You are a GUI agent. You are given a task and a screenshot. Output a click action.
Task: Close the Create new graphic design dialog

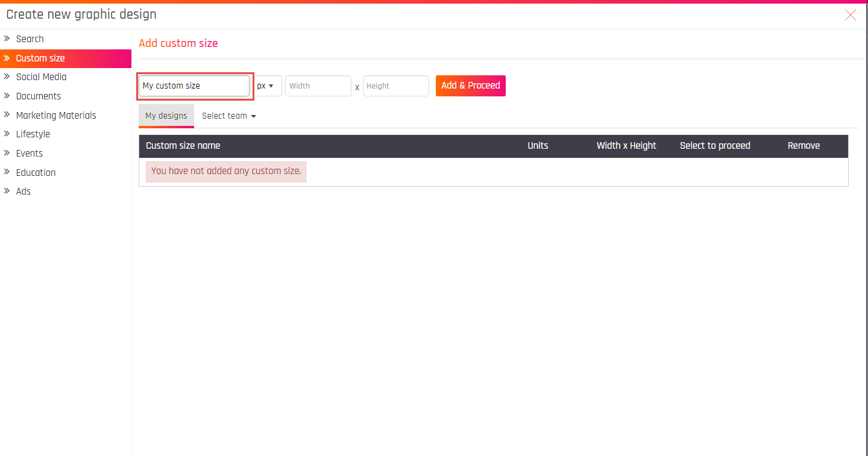[851, 15]
